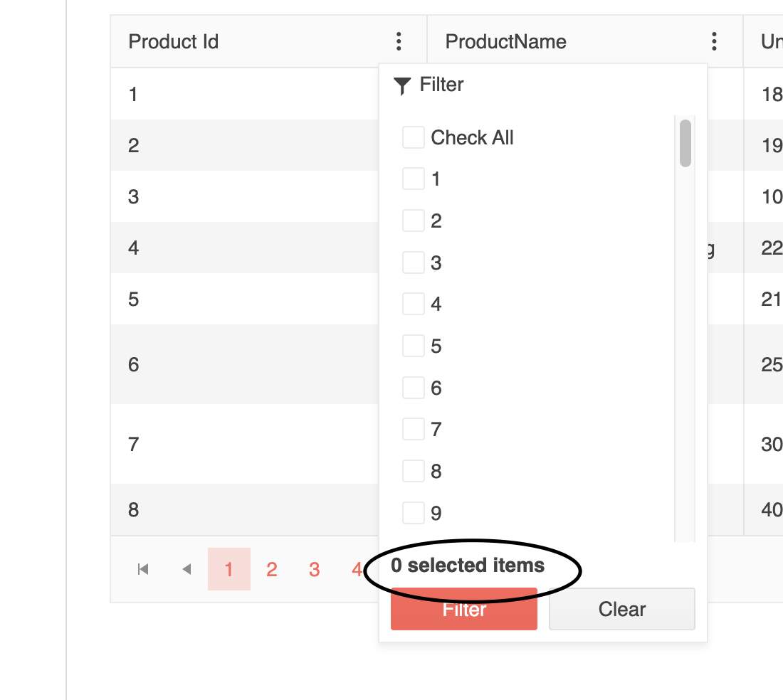Check the checkbox for value 1

413,178
